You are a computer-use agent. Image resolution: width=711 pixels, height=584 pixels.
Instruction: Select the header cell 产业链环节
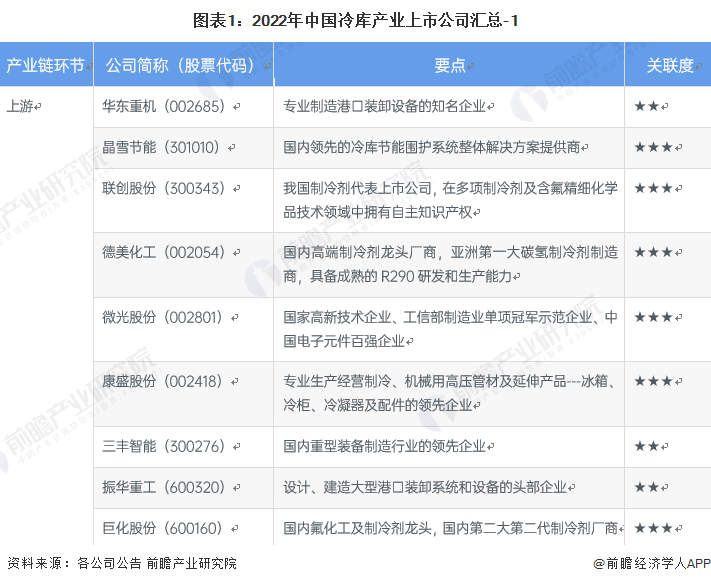(x=45, y=66)
